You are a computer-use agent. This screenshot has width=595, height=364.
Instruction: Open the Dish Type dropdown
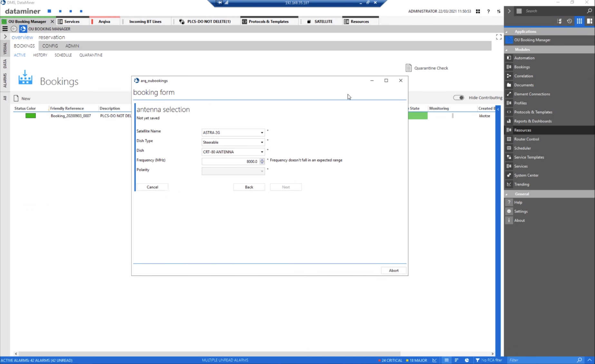point(233,142)
